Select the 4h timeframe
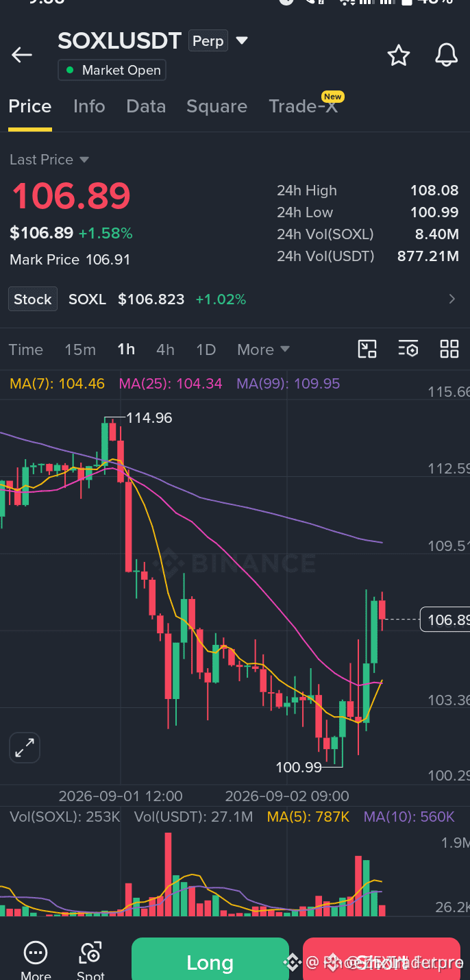 point(165,350)
